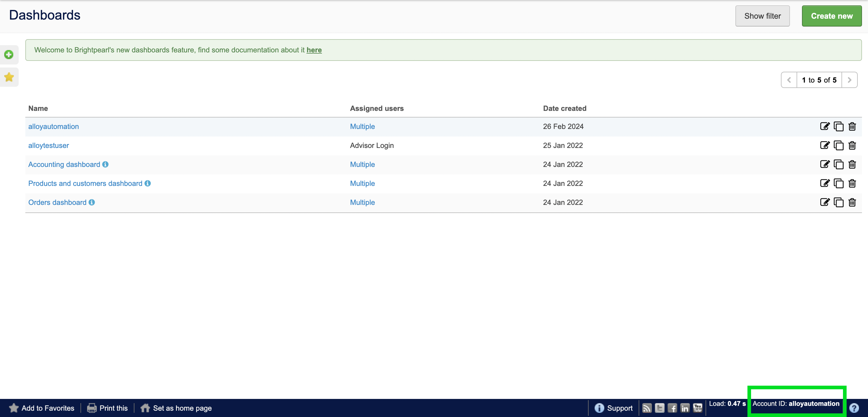Open the documentation 'here' link
This screenshot has height=417, width=868.
click(314, 50)
